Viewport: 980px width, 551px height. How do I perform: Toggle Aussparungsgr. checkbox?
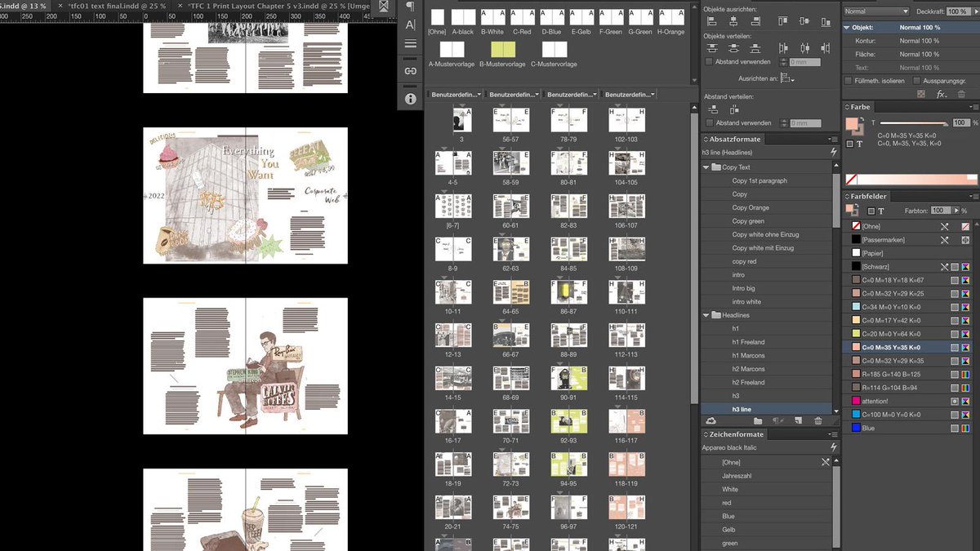click(916, 81)
